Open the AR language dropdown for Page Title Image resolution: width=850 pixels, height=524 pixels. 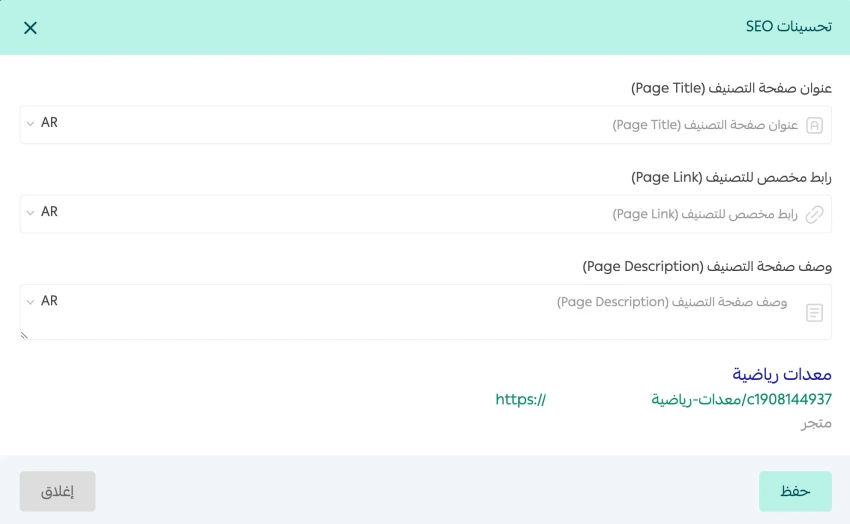pos(43,123)
